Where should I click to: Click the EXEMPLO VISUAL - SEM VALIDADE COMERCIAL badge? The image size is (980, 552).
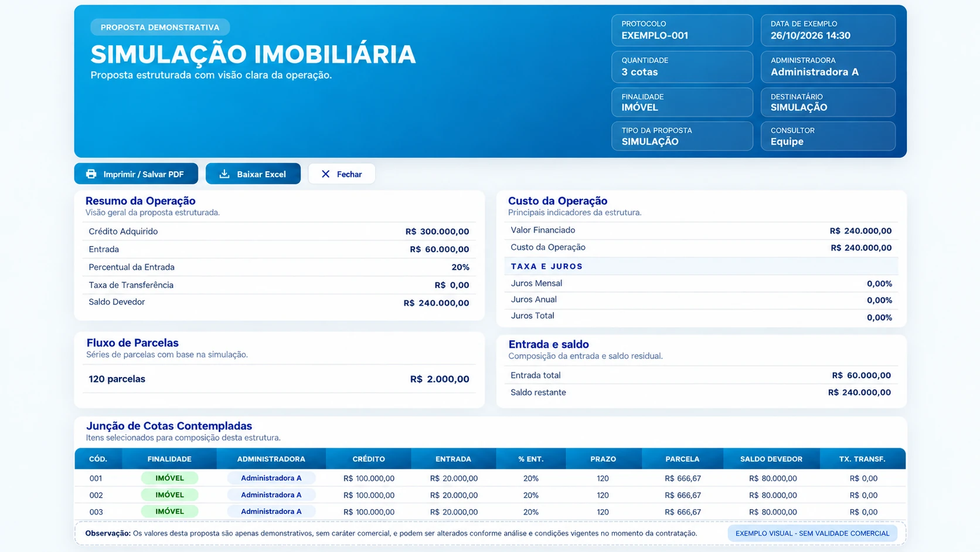click(x=812, y=534)
